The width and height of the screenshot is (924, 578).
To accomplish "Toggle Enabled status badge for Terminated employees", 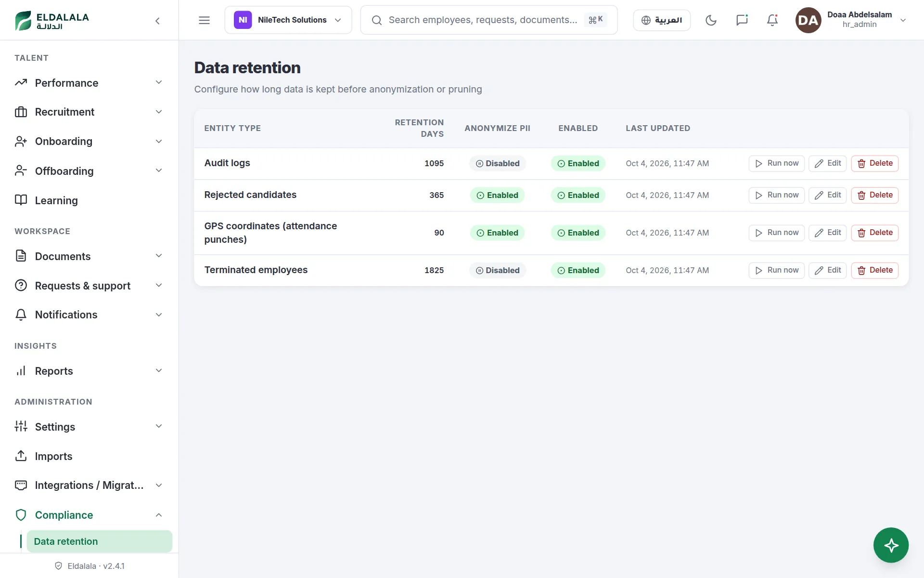I will (x=578, y=270).
